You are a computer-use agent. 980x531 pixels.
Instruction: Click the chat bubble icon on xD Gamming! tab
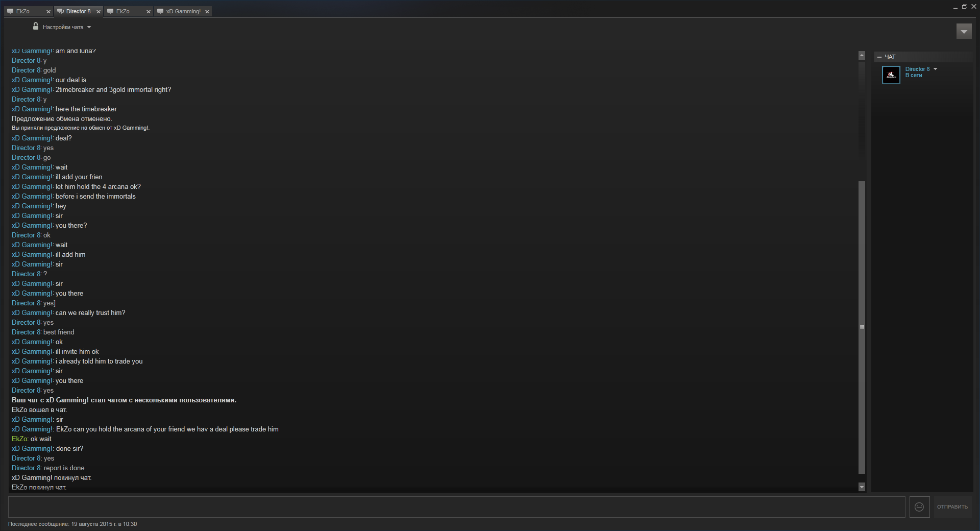pyautogui.click(x=160, y=11)
